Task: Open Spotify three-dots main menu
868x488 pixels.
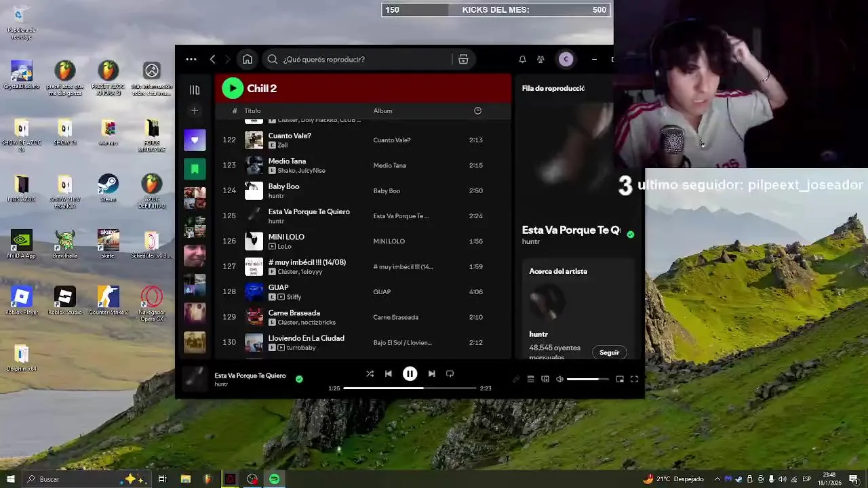Action: [x=191, y=60]
